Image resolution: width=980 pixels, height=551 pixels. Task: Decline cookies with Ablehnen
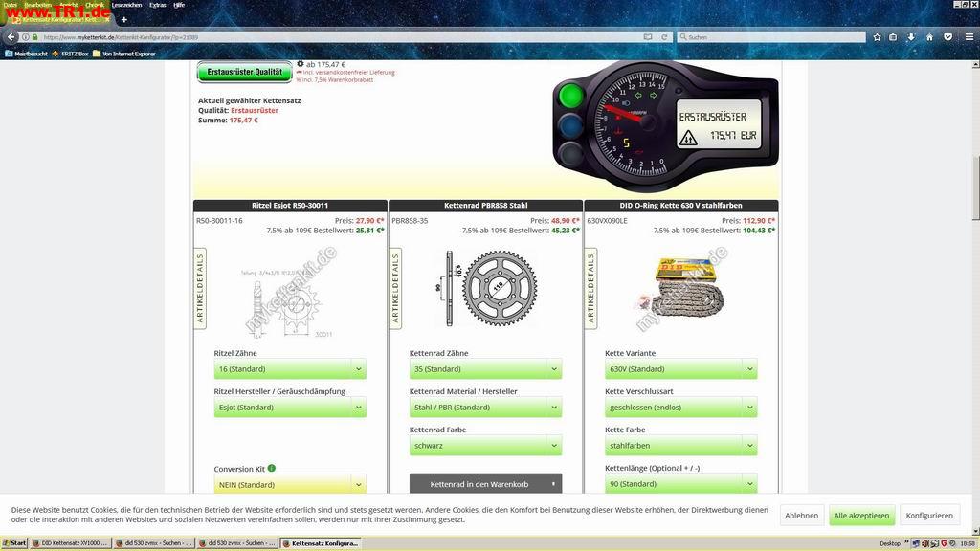click(x=801, y=516)
